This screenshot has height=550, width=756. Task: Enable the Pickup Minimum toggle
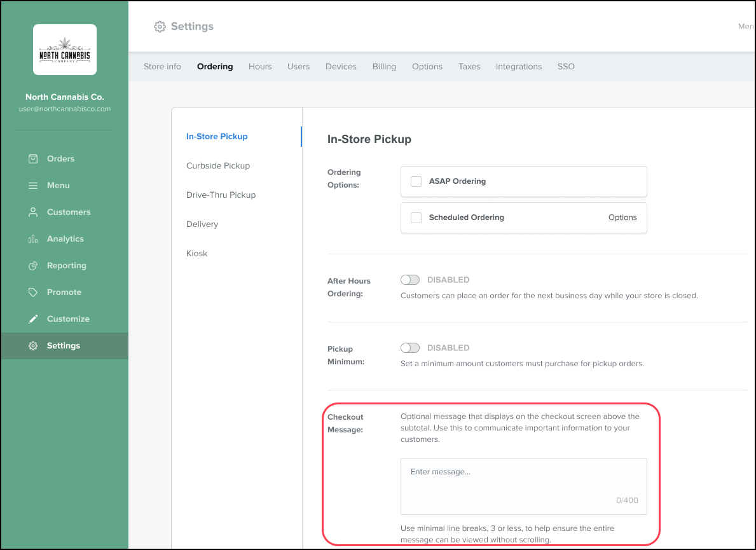point(410,348)
